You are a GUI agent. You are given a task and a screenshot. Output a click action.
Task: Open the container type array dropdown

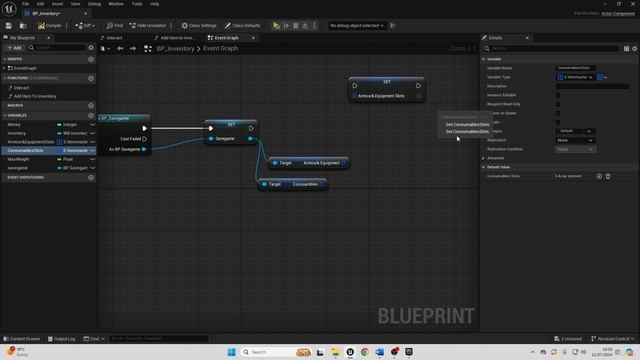[602, 77]
